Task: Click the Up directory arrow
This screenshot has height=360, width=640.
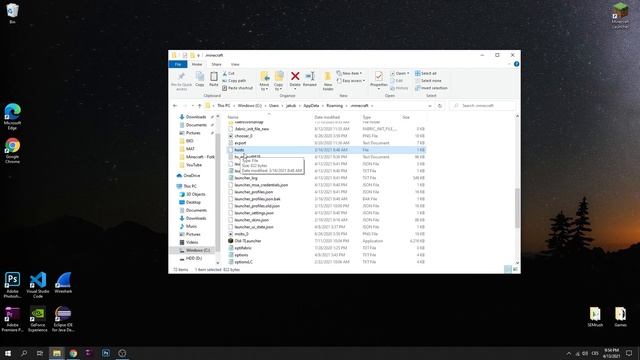Action: tap(200, 106)
